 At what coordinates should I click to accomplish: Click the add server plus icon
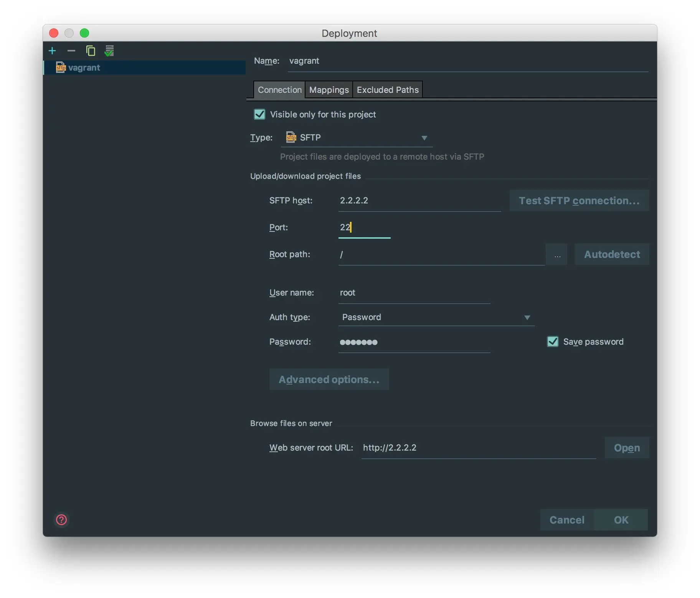(x=52, y=51)
